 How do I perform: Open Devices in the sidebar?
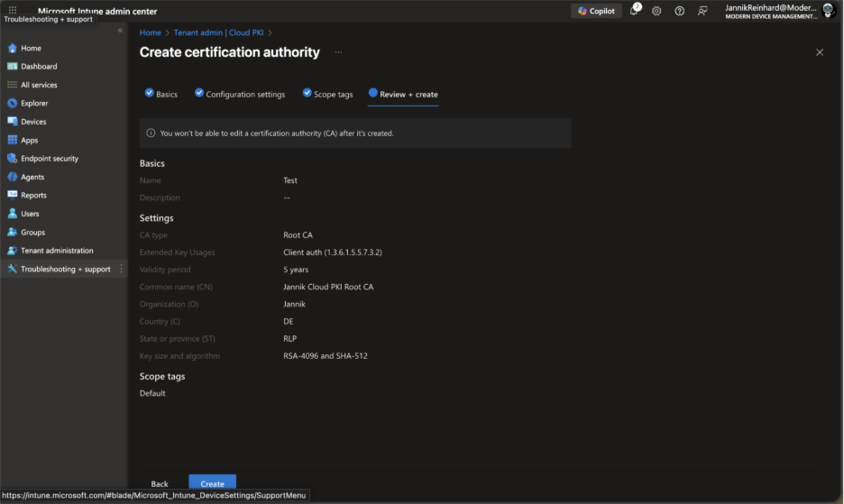pos(33,122)
